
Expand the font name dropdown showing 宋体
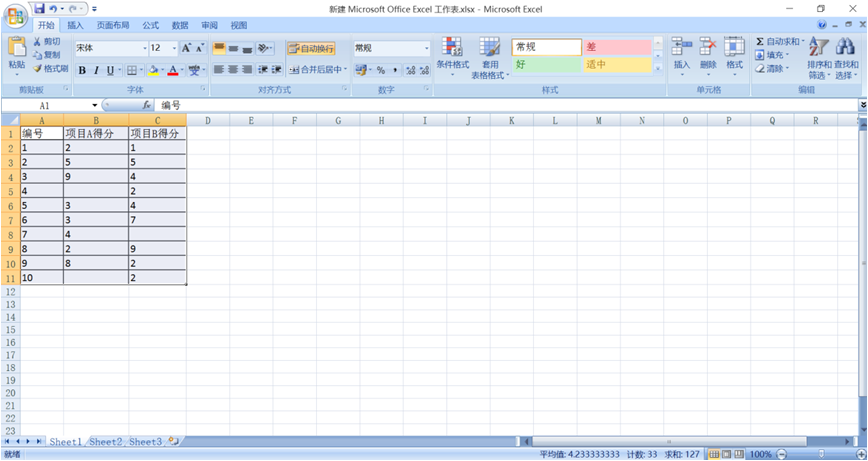[x=144, y=48]
